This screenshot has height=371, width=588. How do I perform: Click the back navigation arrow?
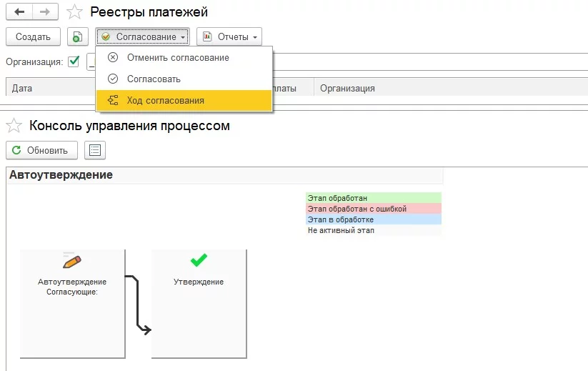[19, 12]
